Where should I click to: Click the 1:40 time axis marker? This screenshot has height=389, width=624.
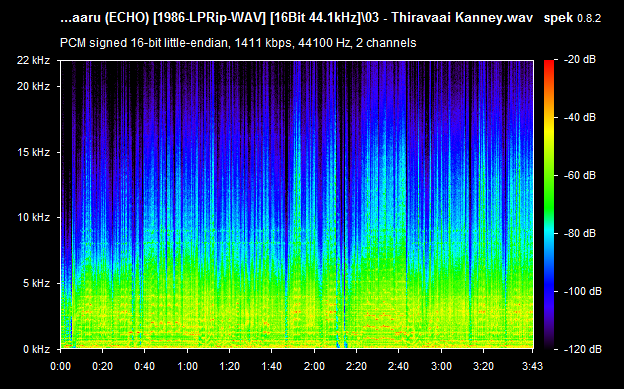pos(272,366)
